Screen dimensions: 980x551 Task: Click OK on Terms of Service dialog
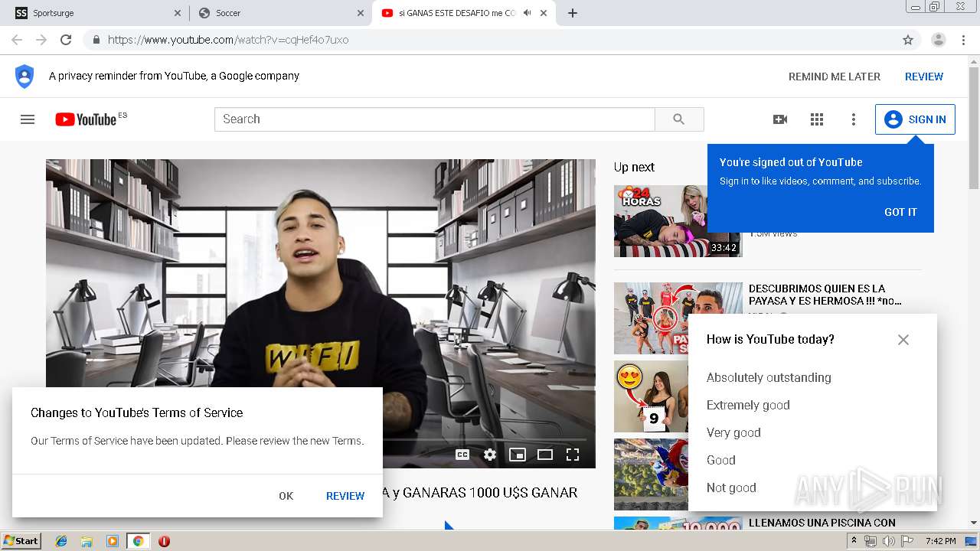coord(286,496)
